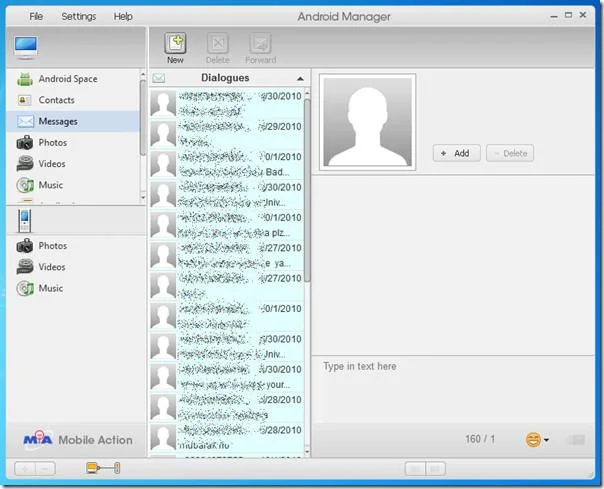This screenshot has width=604, height=489.
Task: Select dialogue ending with 'Bad...'
Action: [226, 164]
